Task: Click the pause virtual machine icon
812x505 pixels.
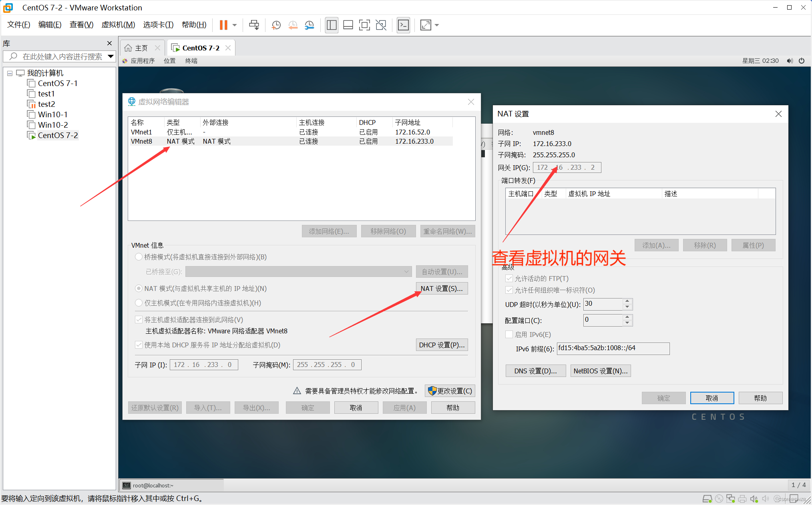Action: pos(223,25)
